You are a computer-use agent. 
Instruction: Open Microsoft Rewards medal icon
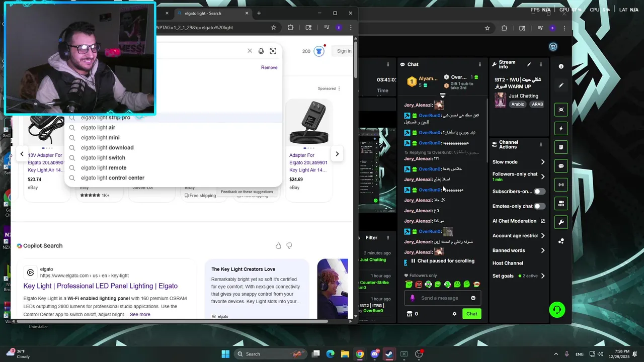click(x=319, y=51)
